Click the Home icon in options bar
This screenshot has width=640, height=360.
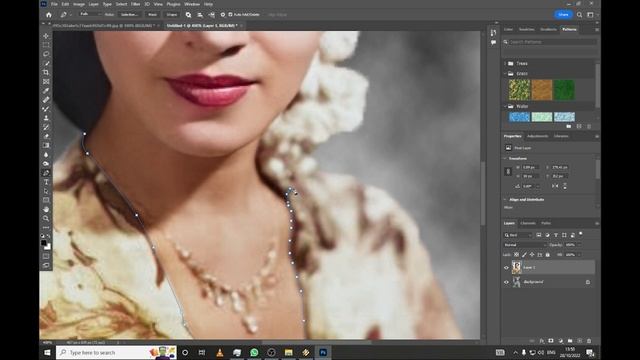coord(49,15)
